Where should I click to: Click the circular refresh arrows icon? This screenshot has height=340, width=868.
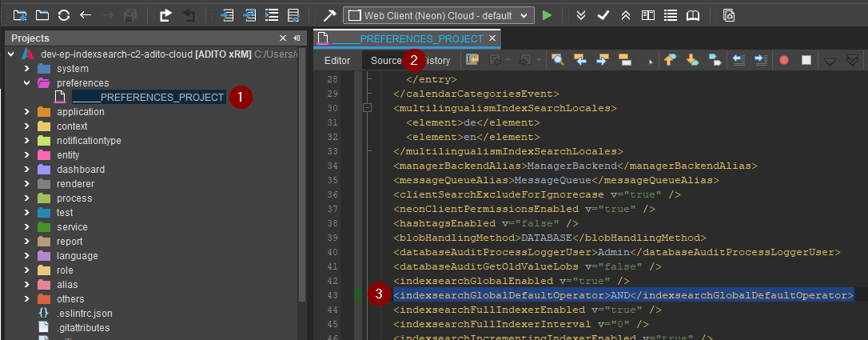coord(64,15)
